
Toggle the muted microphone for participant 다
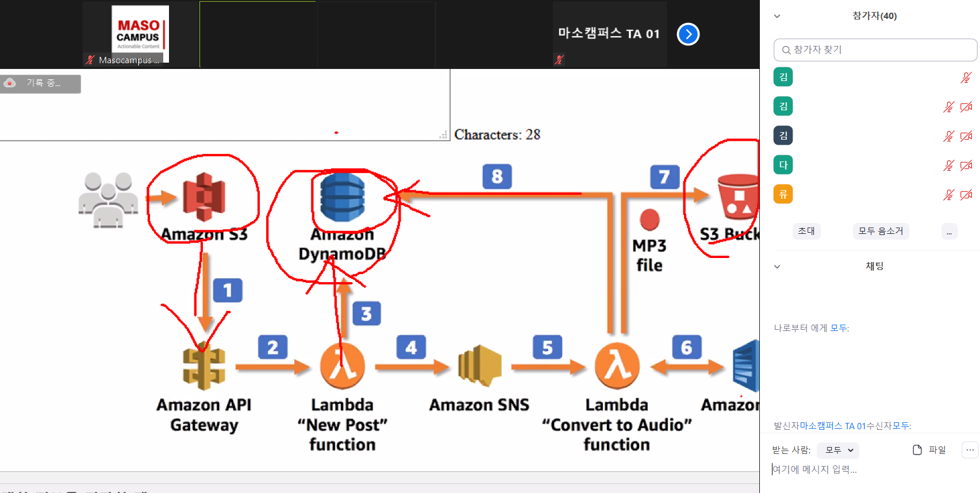(948, 165)
